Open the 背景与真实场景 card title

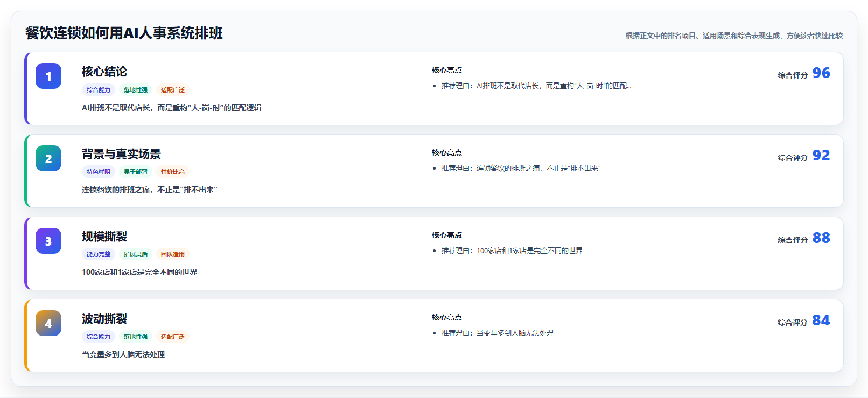[x=121, y=154]
